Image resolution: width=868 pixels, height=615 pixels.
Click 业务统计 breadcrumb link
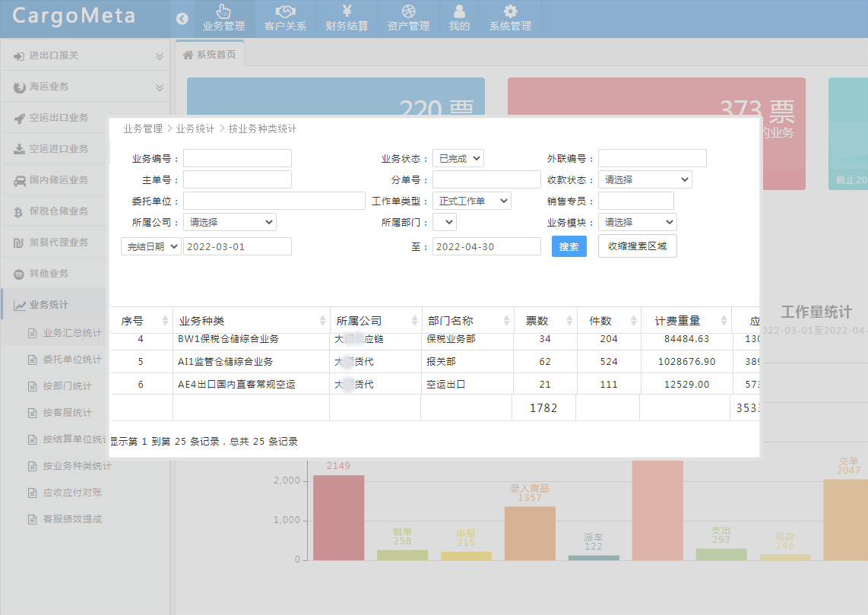pos(195,128)
